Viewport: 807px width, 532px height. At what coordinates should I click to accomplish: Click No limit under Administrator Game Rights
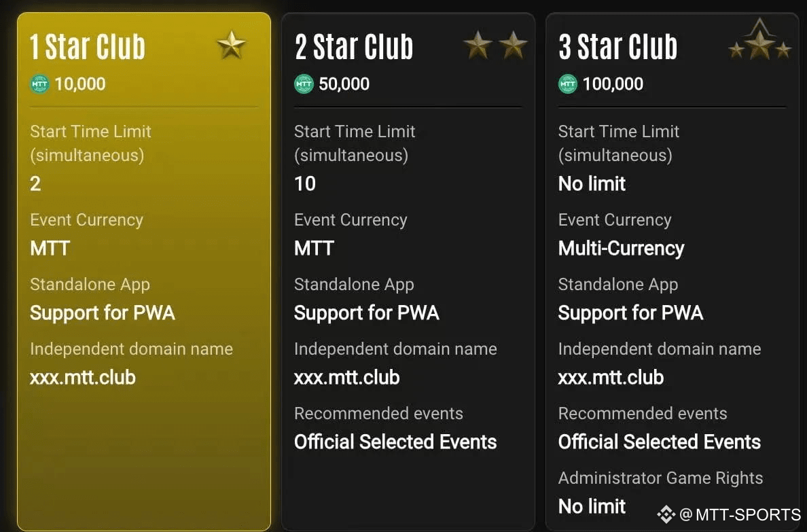pyautogui.click(x=592, y=506)
